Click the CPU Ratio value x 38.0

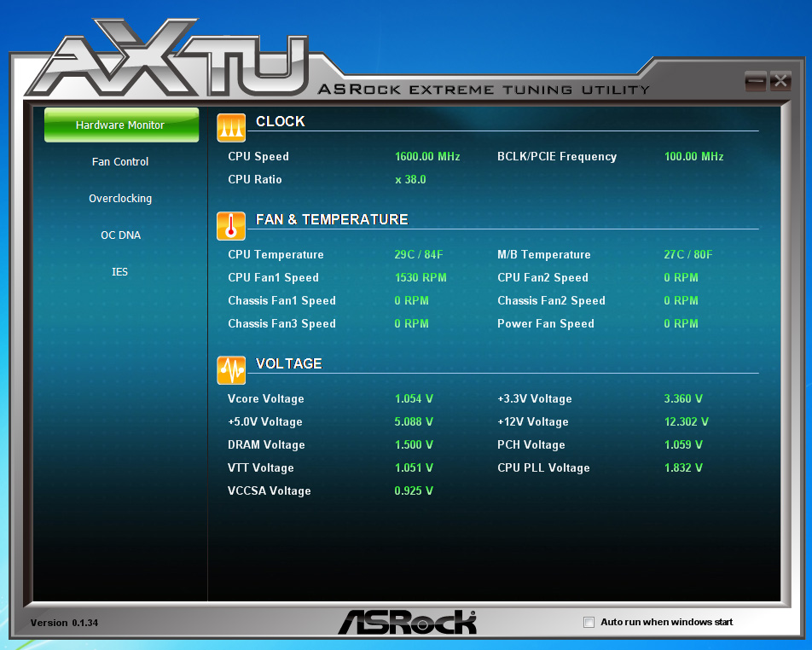[410, 180]
